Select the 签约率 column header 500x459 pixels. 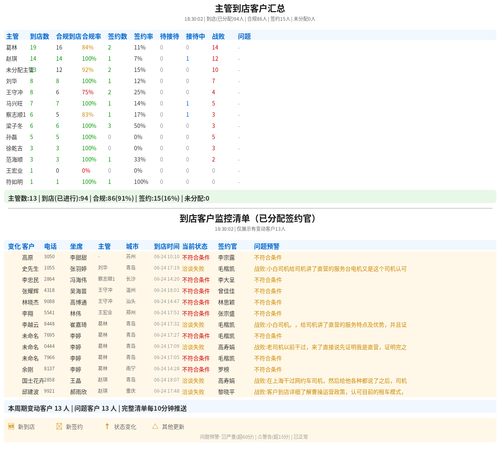[144, 36]
